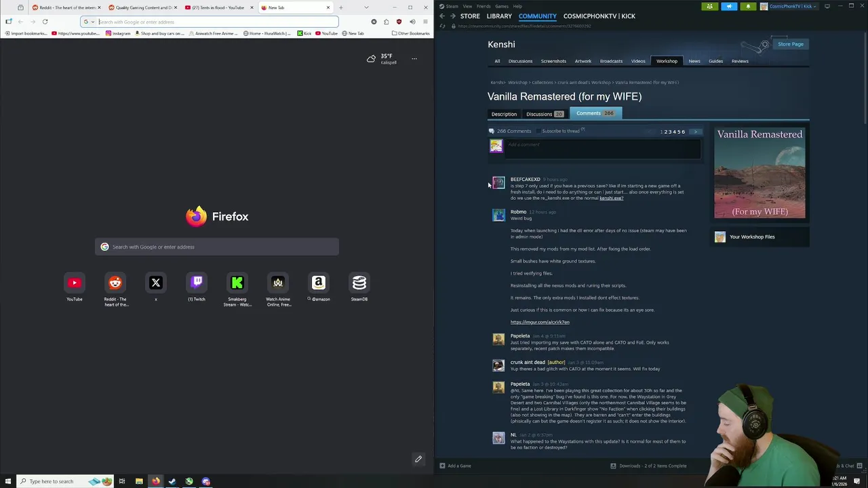Click the Steam page refresh icon
The width and height of the screenshot is (868, 488).
pyautogui.click(x=442, y=26)
